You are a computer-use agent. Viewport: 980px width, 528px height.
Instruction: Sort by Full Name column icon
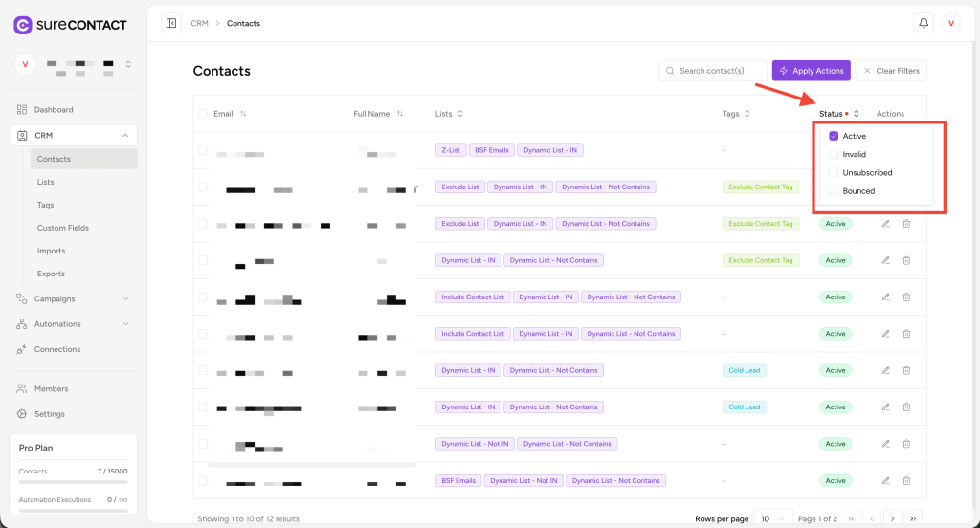point(399,114)
